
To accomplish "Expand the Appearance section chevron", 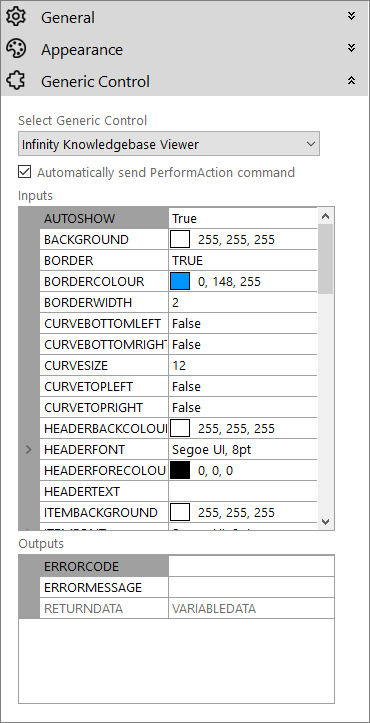I will [352, 48].
